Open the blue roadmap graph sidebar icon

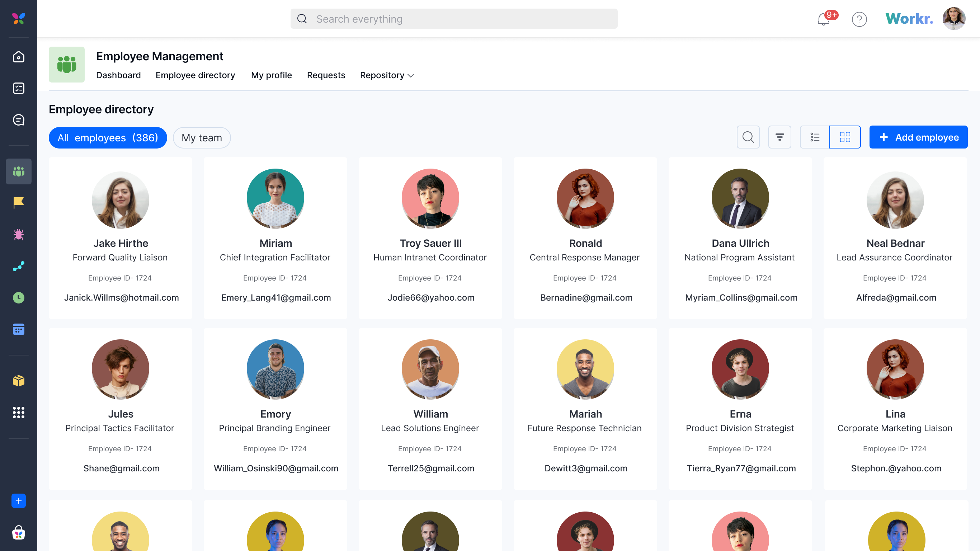click(18, 266)
